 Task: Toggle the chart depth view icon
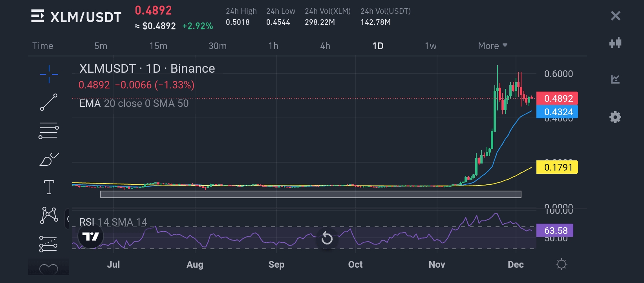[x=615, y=79]
